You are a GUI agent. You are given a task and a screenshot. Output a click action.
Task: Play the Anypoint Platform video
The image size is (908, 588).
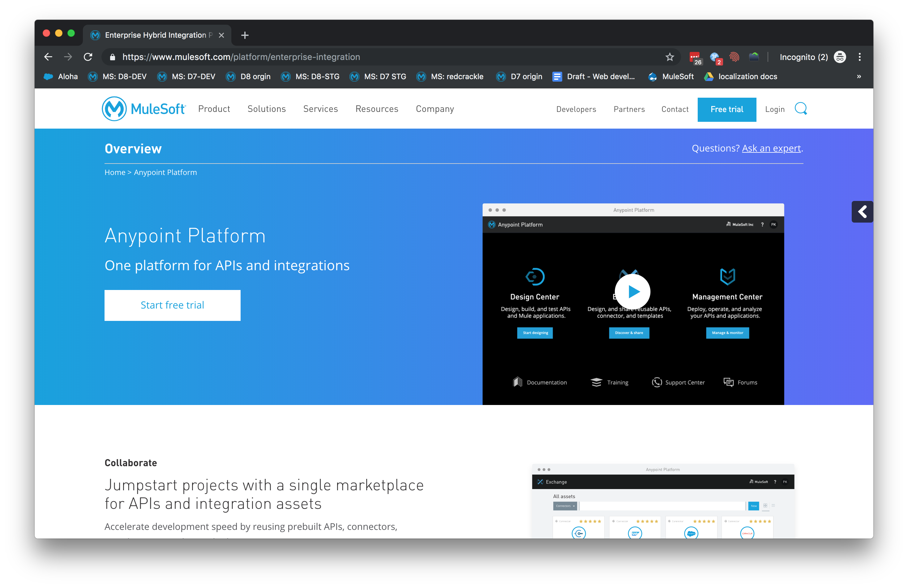click(633, 291)
